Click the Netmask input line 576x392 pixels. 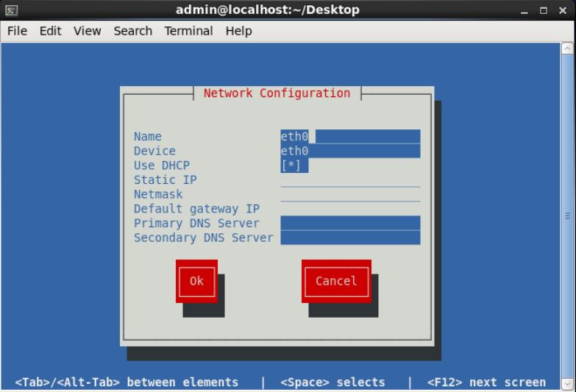tap(350, 194)
